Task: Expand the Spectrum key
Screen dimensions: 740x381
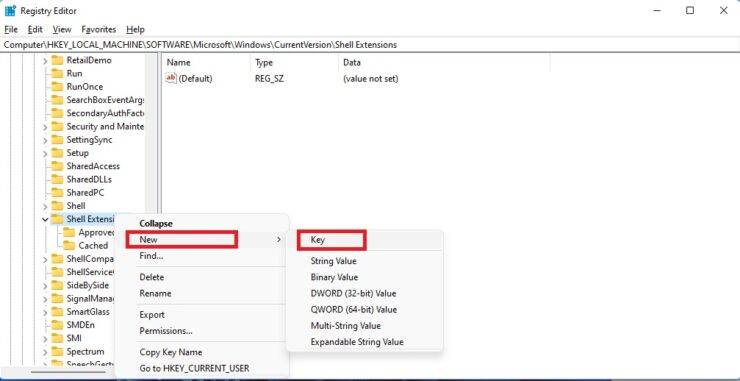Action: point(45,351)
